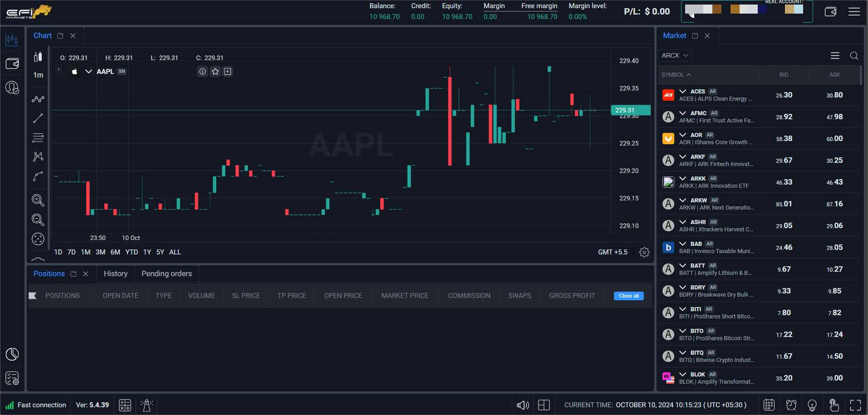Viewport: 868px width, 415px height.
Task: Set chart range to 7D
Action: pyautogui.click(x=72, y=252)
